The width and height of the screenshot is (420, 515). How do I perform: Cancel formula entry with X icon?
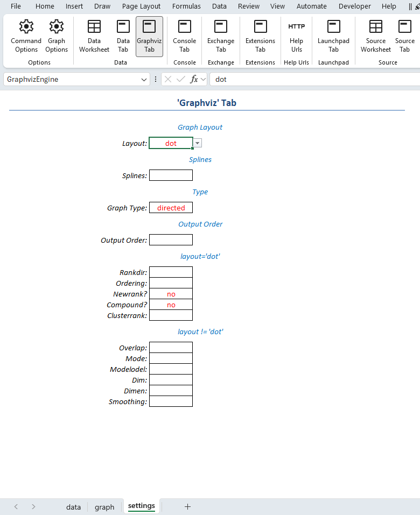coord(168,79)
